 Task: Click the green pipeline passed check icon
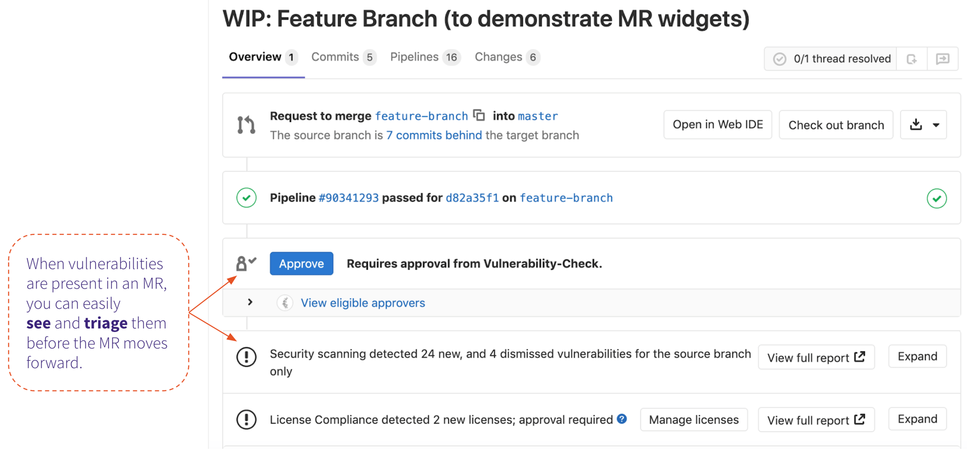click(x=247, y=198)
